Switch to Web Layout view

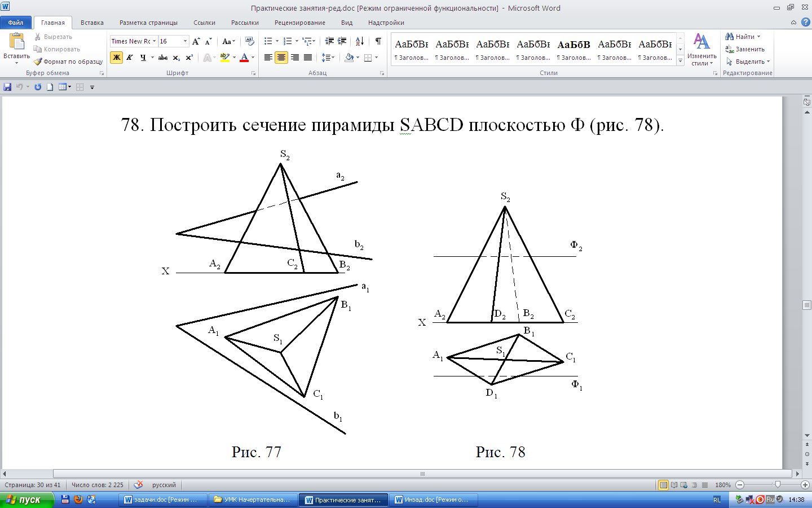coord(684,485)
